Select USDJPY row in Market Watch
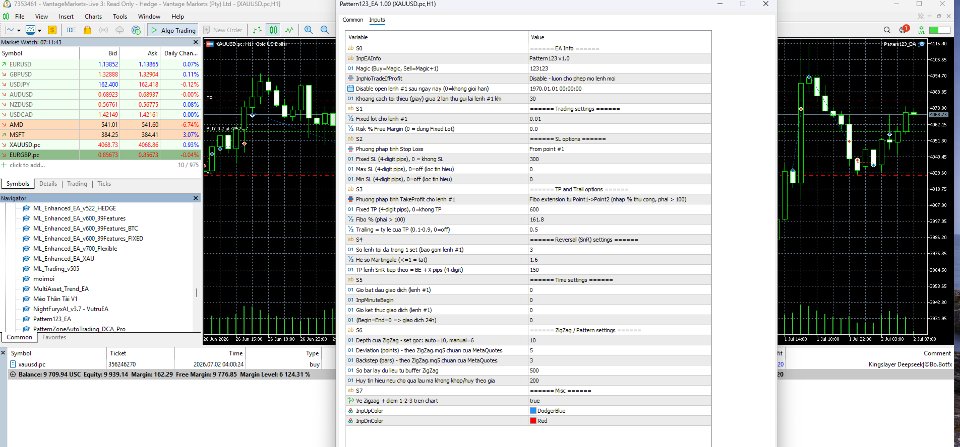Viewport: 960px width, 447px height. click(101, 84)
